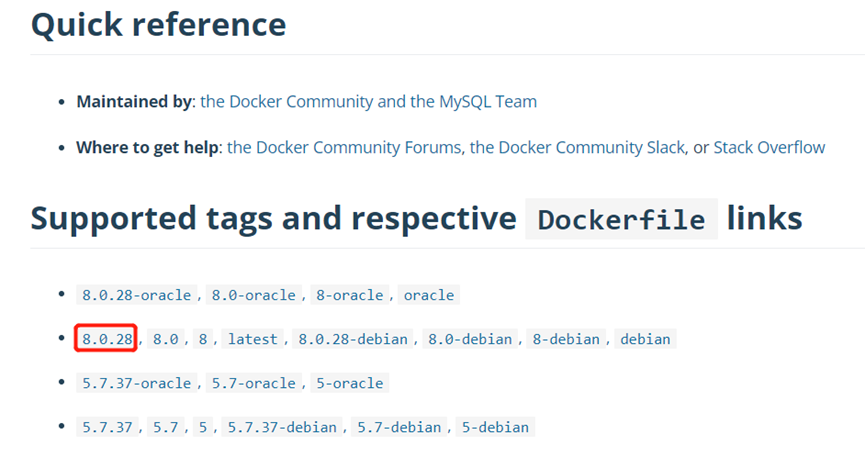Click the 5.7.37-oracle tag link
This screenshot has height=457, width=865.
(x=136, y=383)
